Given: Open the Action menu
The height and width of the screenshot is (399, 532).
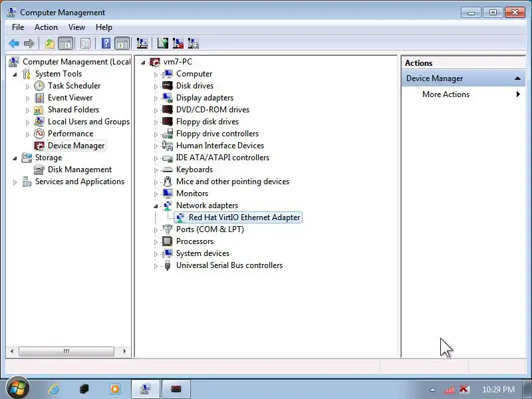Looking at the screenshot, I should 46,27.
